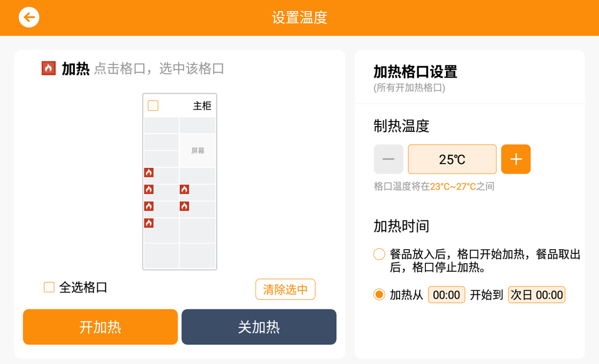The height and width of the screenshot is (364, 599).
Task: Click the minus icon to lower temperature
Action: pyautogui.click(x=388, y=159)
